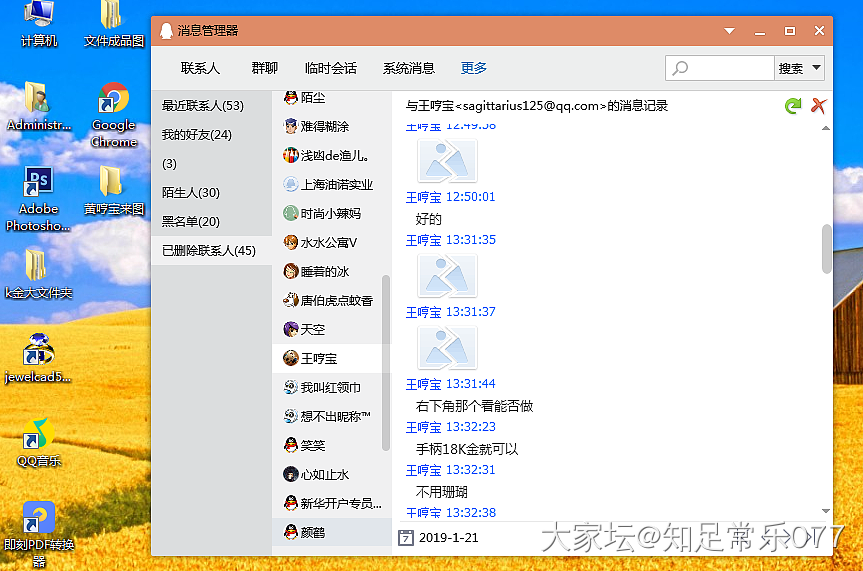Image resolution: width=863 pixels, height=571 pixels.
Task: Expand the 陌生人(30) group
Action: tap(191, 192)
